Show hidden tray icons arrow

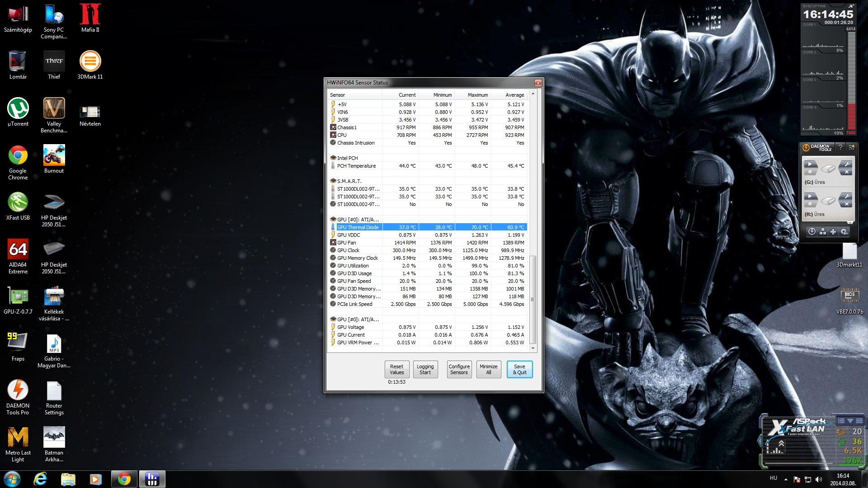tap(786, 479)
